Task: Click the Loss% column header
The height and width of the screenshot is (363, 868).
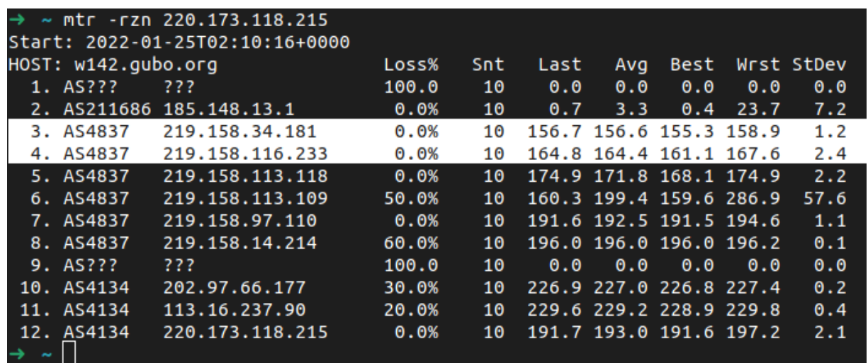Action: [411, 66]
